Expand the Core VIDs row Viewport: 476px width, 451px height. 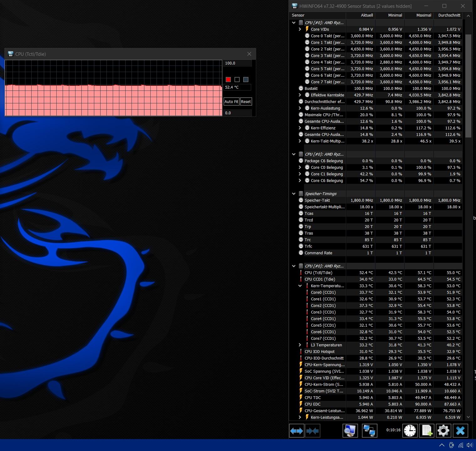tap(300, 29)
